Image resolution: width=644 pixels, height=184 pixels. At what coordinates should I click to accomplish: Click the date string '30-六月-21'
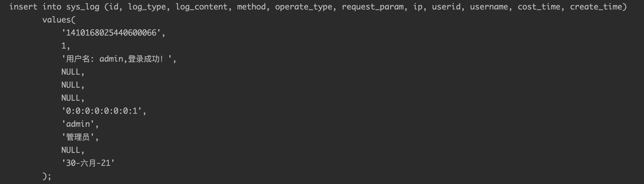point(88,163)
